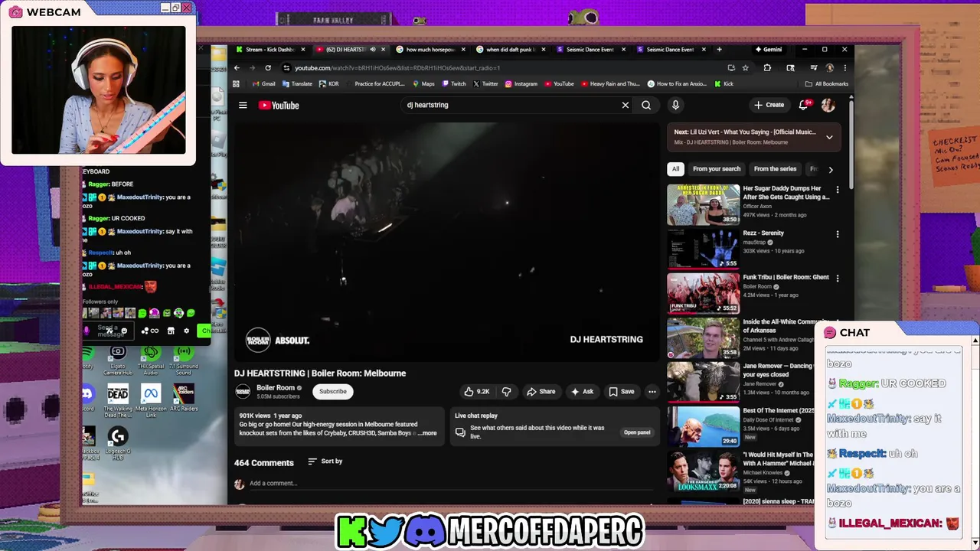Click the Share button
Viewport: 980px width, 551px height.
tap(541, 391)
